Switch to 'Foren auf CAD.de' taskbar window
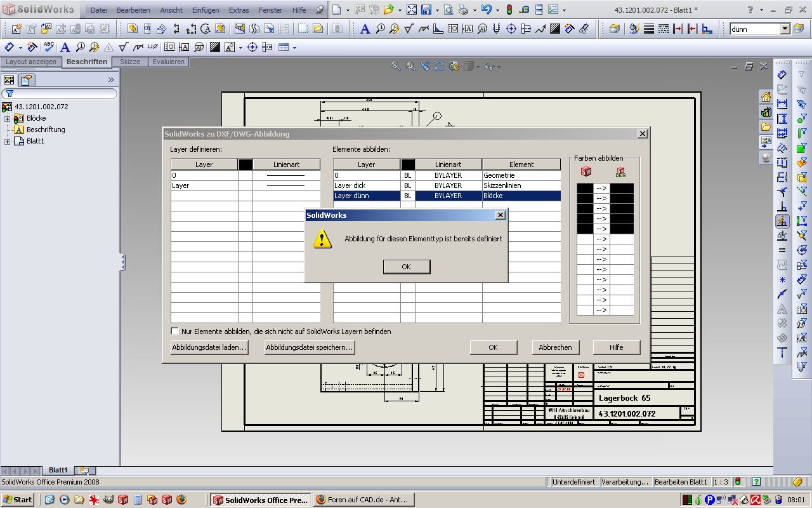The width and height of the screenshot is (812, 508). [x=363, y=500]
